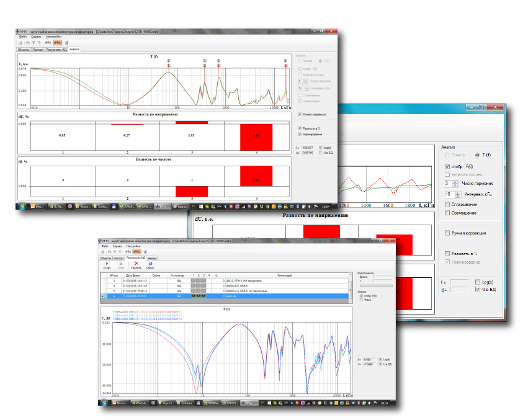This screenshot has height=420, width=523.
Task: Open Сервис menu in the bottom window
Action: tap(117, 246)
